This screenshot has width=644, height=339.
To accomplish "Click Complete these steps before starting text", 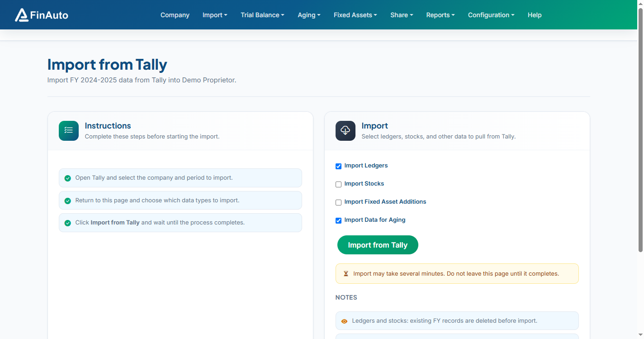I will coord(152,136).
